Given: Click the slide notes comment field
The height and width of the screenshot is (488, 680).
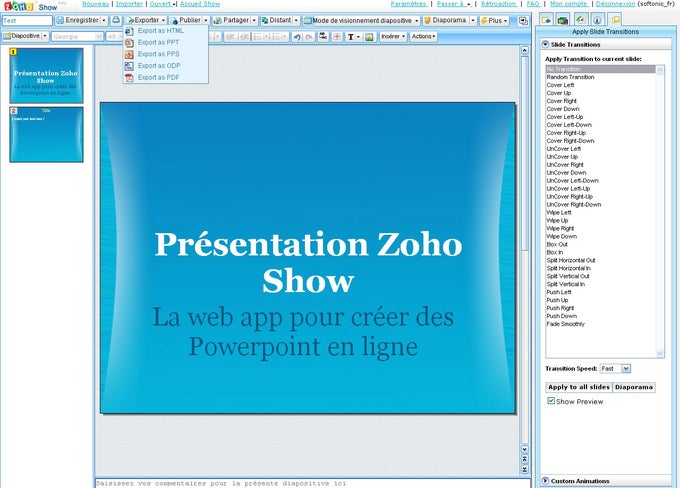Looking at the screenshot, I should coord(312,483).
